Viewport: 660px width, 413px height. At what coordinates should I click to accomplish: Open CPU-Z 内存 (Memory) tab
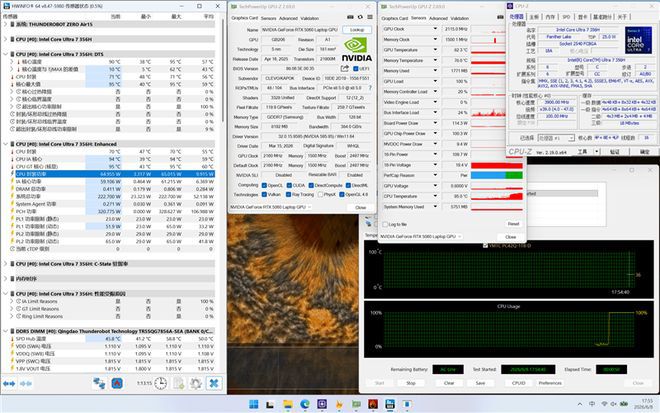pyautogui.click(x=550, y=17)
